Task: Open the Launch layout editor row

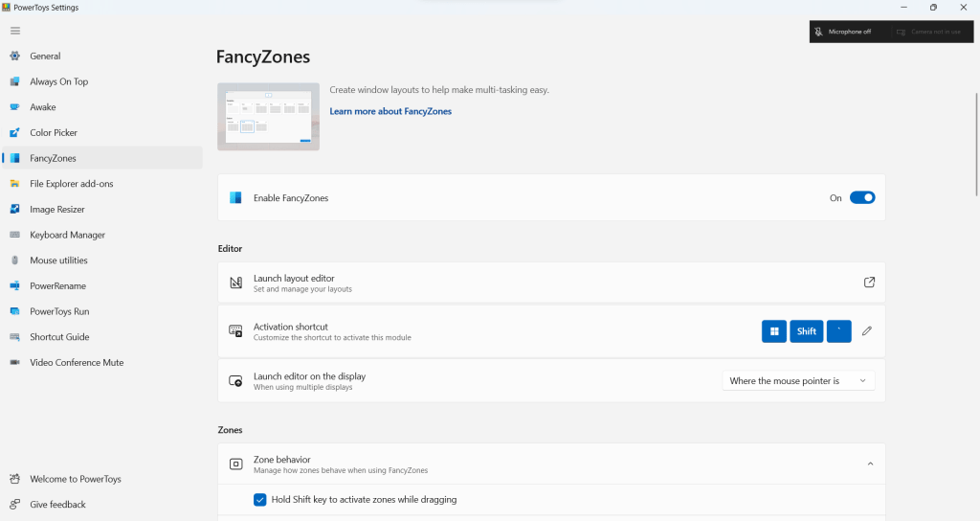Action: pos(551,283)
